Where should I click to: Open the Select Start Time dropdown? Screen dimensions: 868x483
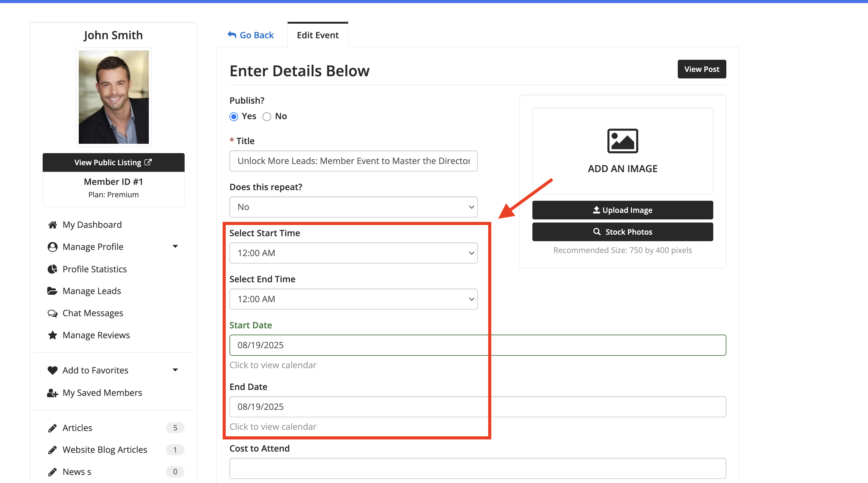(353, 253)
